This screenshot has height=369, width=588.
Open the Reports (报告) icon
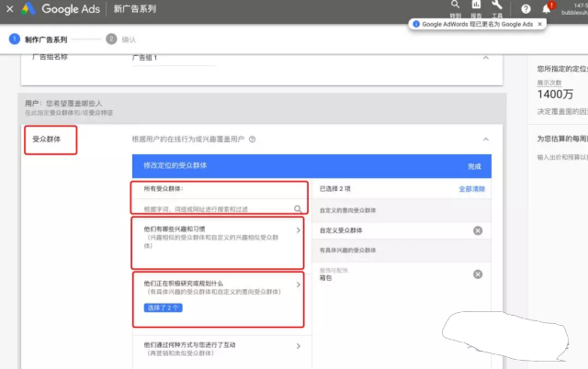(477, 6)
